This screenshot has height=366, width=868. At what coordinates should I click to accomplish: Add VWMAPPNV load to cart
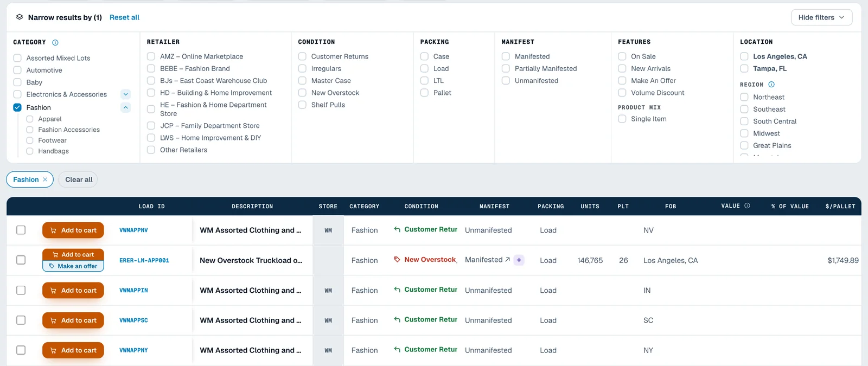click(73, 230)
